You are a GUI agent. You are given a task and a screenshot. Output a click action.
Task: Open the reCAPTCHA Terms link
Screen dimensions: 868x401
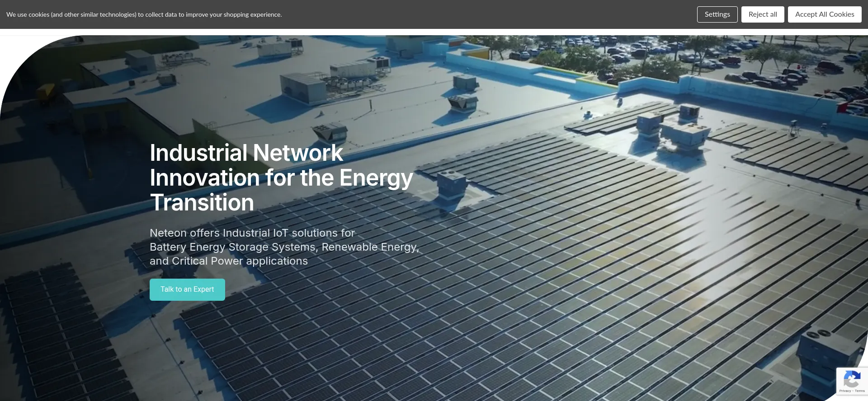[x=860, y=391]
